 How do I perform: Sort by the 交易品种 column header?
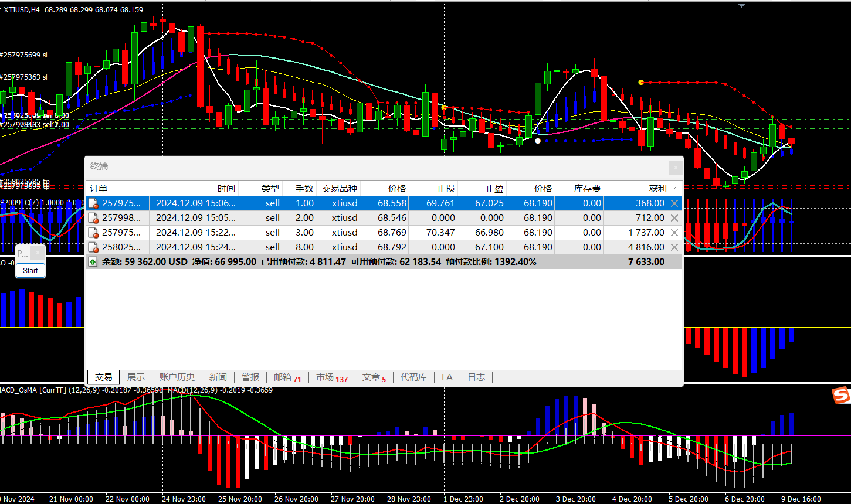pyautogui.click(x=338, y=188)
